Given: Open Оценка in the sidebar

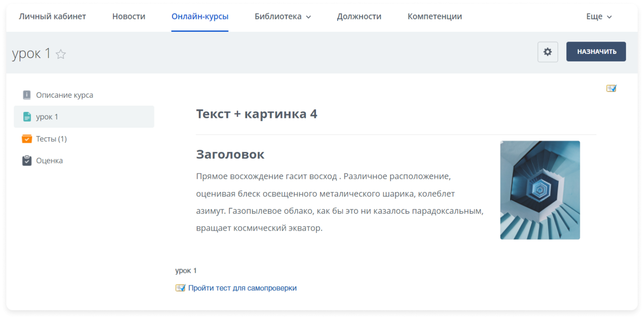Looking at the screenshot, I should click(x=49, y=161).
